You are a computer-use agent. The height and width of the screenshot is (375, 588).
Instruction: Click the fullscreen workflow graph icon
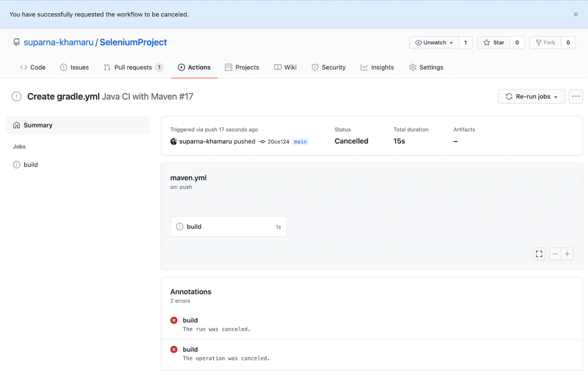(x=539, y=254)
